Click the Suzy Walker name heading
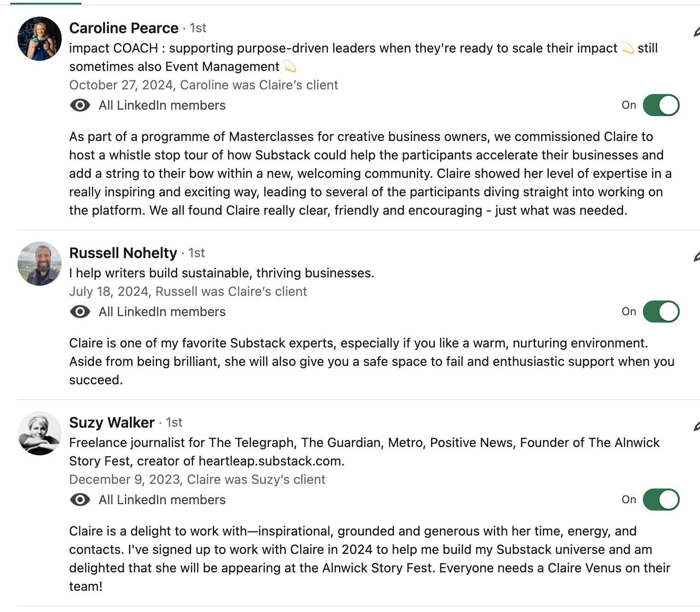Viewport: 700px width, 612px height. click(x=112, y=423)
